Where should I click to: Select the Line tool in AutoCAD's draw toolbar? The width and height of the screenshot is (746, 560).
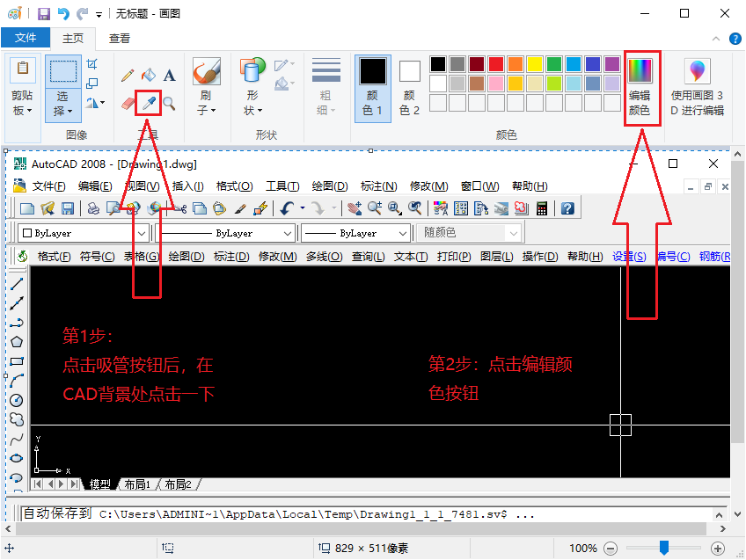pyautogui.click(x=16, y=283)
